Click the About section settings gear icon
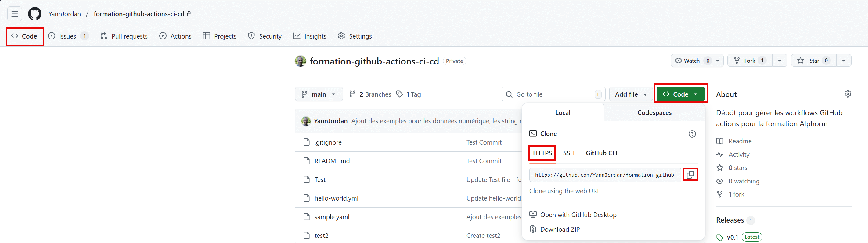 point(848,94)
